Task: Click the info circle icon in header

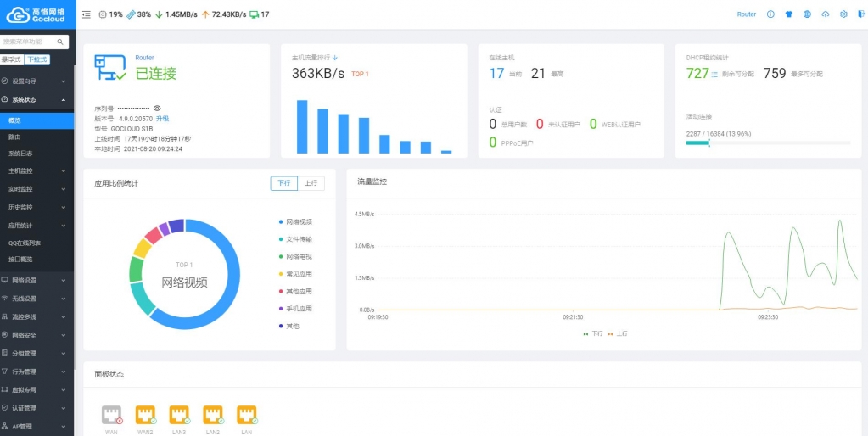Action: coord(770,14)
